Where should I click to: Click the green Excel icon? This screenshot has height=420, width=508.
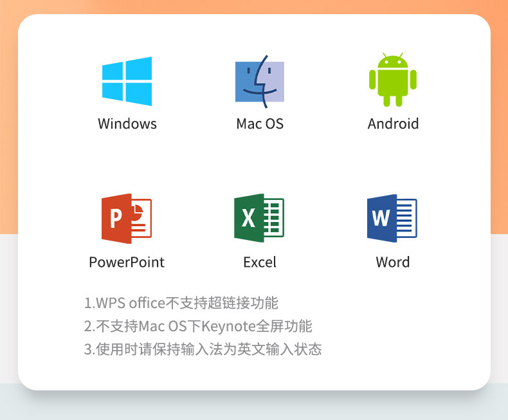point(259,218)
